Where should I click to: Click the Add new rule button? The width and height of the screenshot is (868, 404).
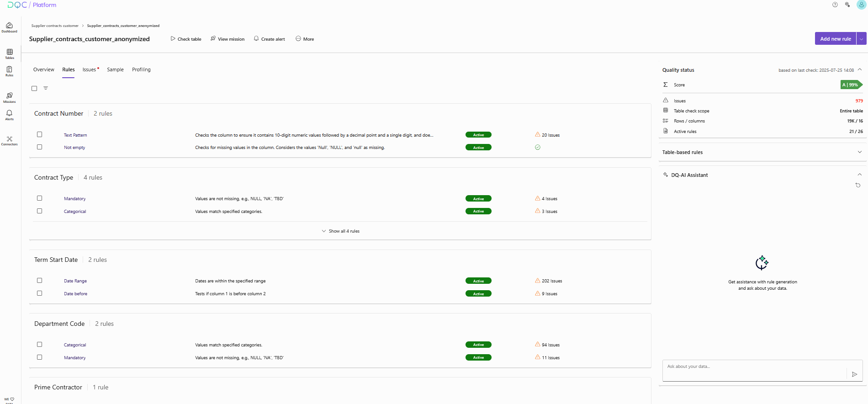[836, 39]
